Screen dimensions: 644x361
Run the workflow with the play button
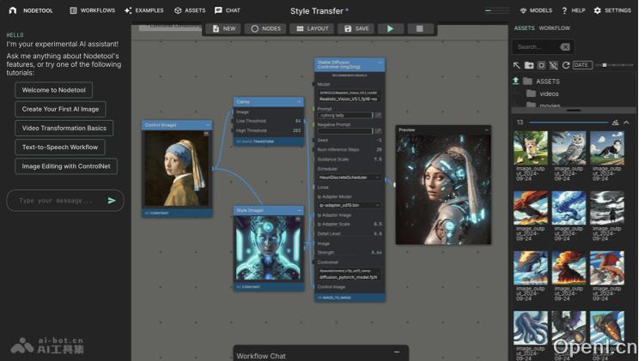pos(390,28)
